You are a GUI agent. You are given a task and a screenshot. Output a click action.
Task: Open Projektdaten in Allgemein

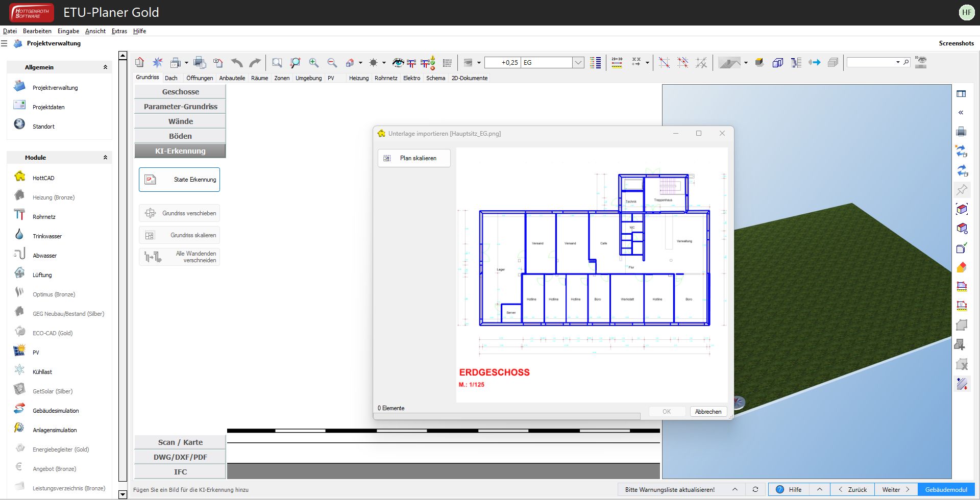click(48, 107)
